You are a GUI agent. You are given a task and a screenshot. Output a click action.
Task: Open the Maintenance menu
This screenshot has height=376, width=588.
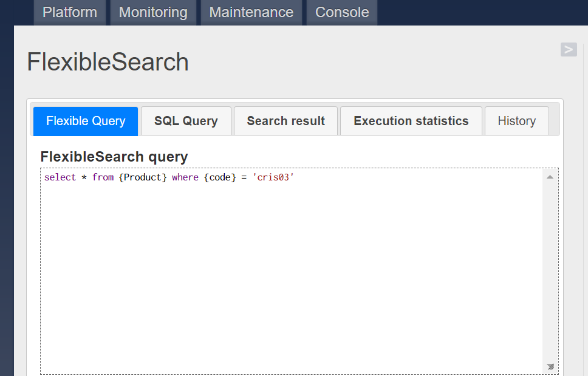(251, 12)
